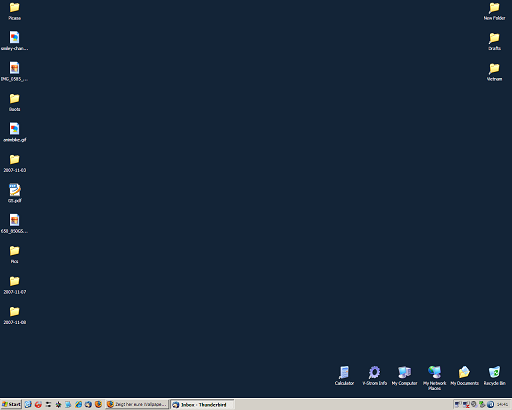The height and width of the screenshot is (410, 512).
Task: Launch Firefox from the quick launch bar
Action: pyautogui.click(x=98, y=404)
